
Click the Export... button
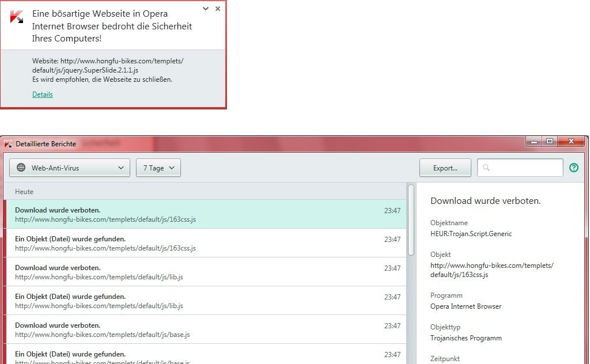pyautogui.click(x=445, y=168)
